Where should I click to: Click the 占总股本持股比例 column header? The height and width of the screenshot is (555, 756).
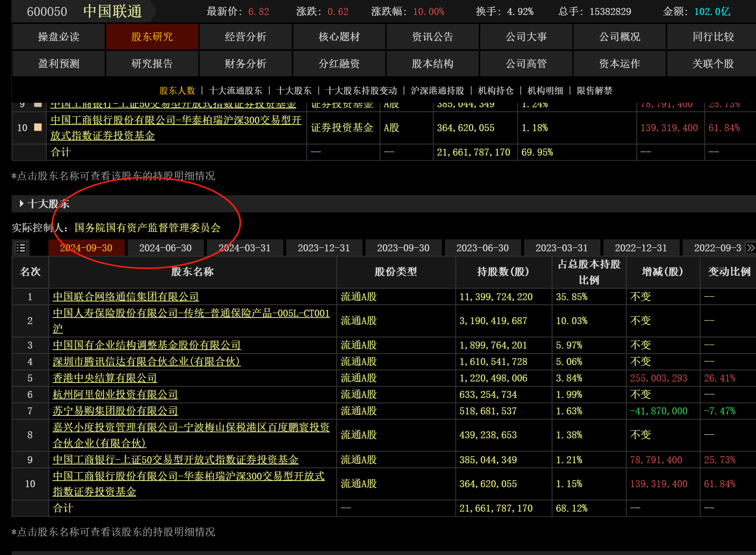point(589,272)
